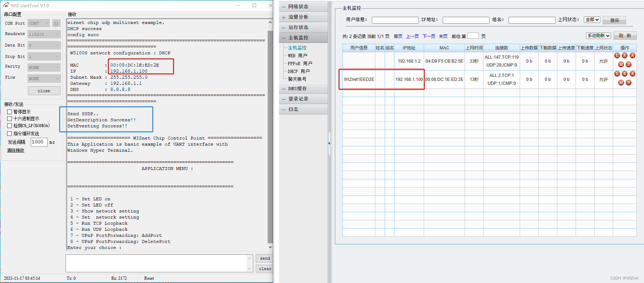Select DHCP 用户 in the sidebar
Screen dimensions: 644x283
tap(299, 71)
